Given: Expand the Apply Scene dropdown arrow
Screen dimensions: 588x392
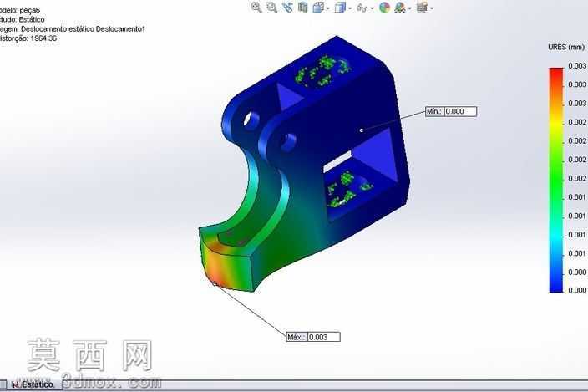Looking at the screenshot, I should pos(410,8).
